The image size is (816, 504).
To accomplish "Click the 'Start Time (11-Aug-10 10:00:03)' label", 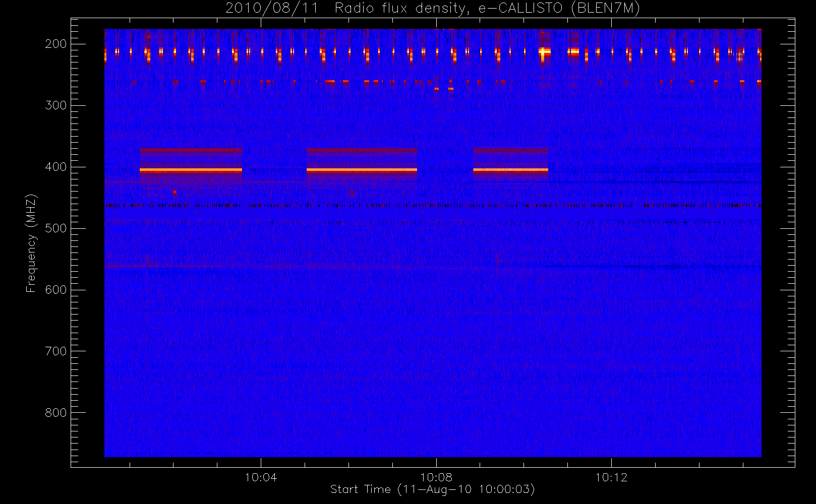I will (432, 489).
